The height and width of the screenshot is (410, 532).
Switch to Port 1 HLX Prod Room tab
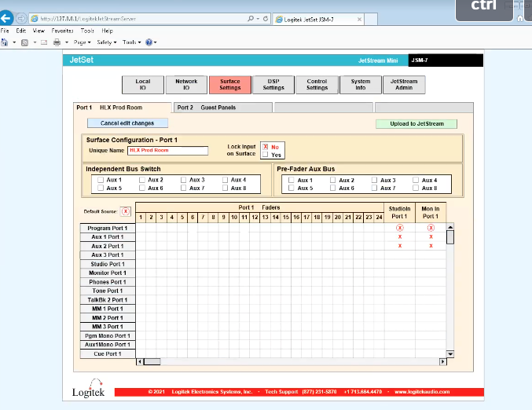coord(123,108)
